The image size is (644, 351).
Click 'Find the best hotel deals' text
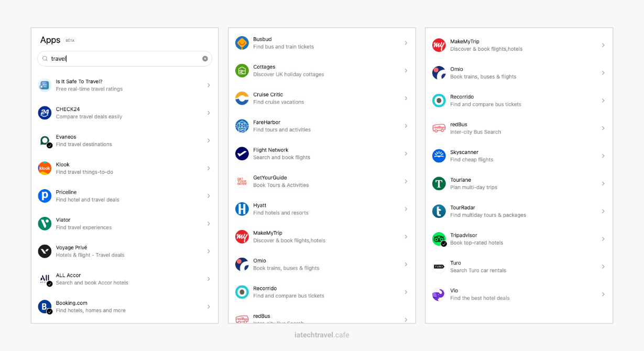click(480, 298)
